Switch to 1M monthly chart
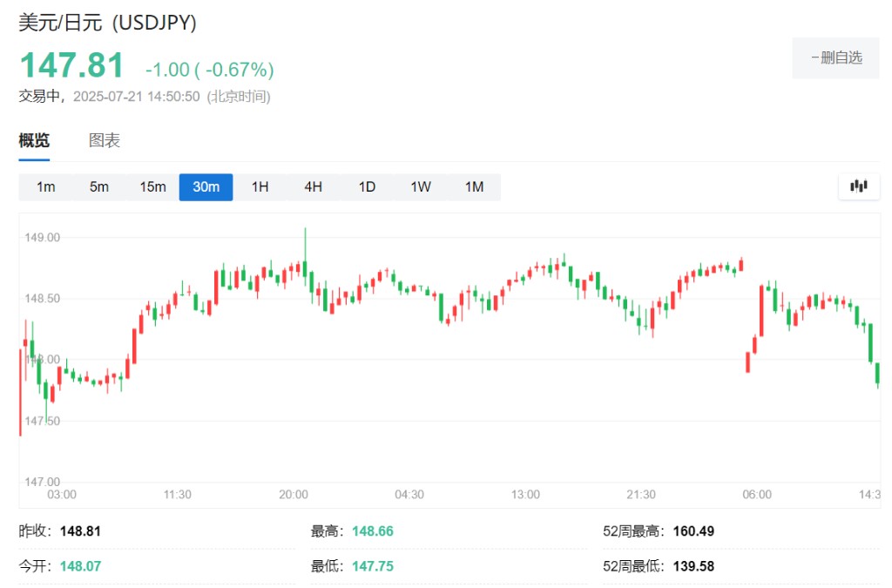The width and height of the screenshot is (892, 588). [474, 187]
